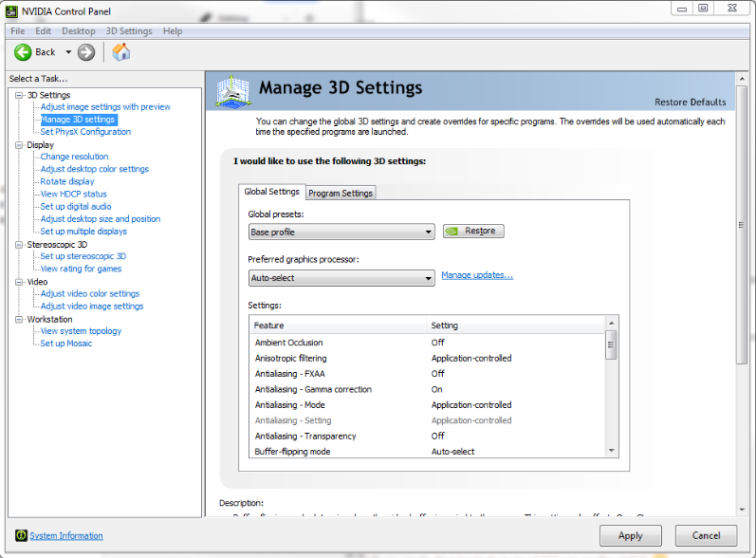Open Set up stereoscopic 3D
The width and height of the screenshot is (756, 558).
pyautogui.click(x=83, y=256)
